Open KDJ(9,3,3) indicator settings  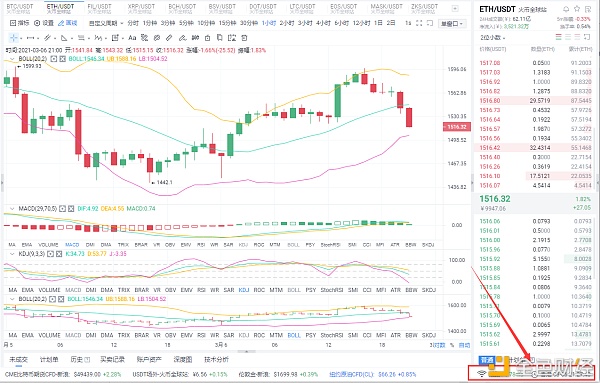[x=51, y=254]
